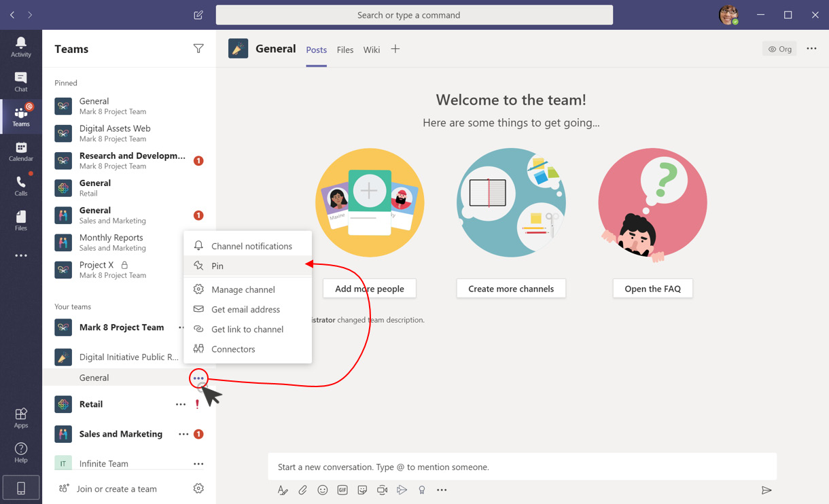The width and height of the screenshot is (829, 504).
Task: Open more options for Mark 8 Project Team
Action: [181, 327]
